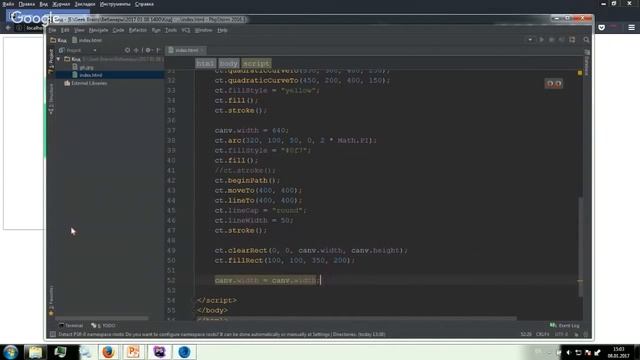Screen dimensions: 640x360
Task: Open Project panel settings gear
Action: pyautogui.click(x=149, y=50)
